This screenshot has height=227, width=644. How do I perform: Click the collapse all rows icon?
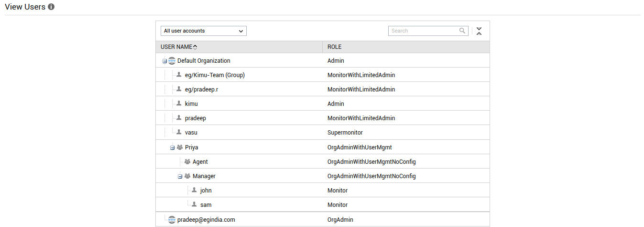479,31
